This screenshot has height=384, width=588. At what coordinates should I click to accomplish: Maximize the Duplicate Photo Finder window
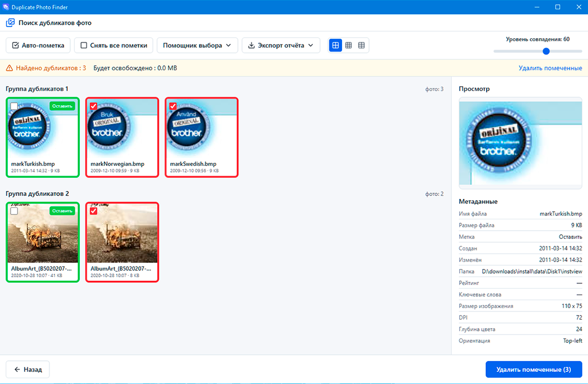pos(558,7)
